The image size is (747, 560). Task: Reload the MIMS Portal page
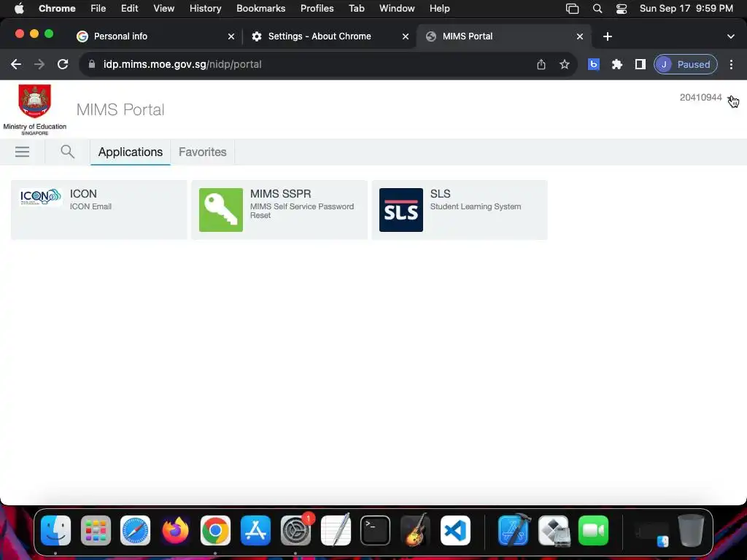[x=63, y=64]
